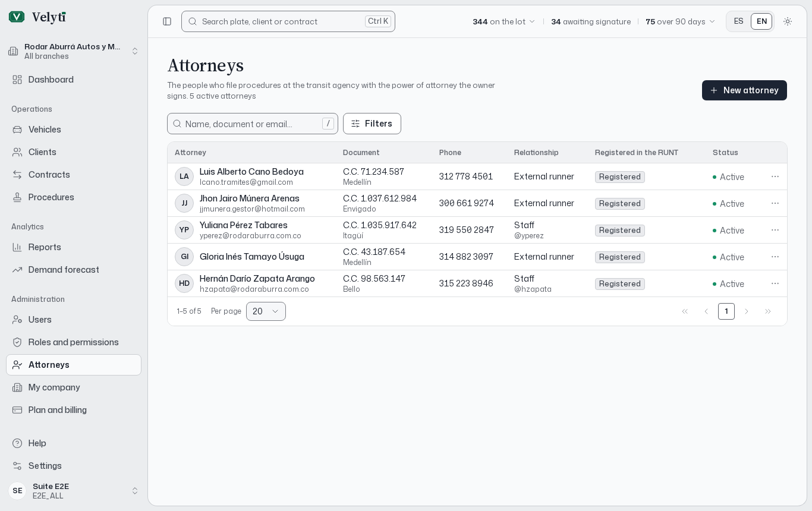Navigate to Roles and permissions

pos(74,342)
